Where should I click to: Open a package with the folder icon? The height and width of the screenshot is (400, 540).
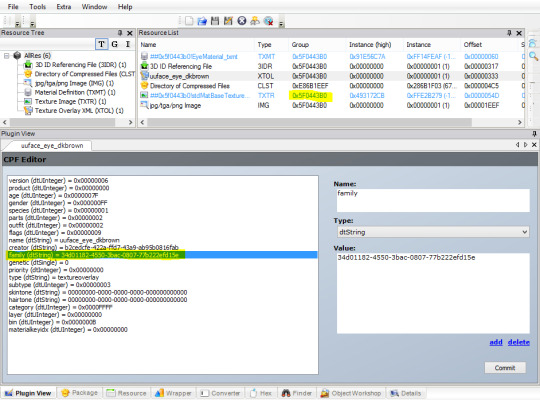pyautogui.click(x=202, y=21)
